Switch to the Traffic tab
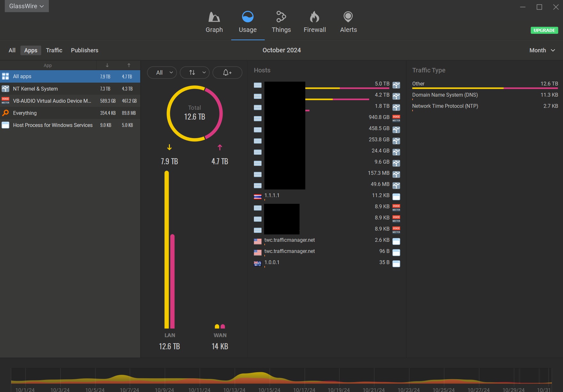Screen dimensions: 563x392 [54, 50]
